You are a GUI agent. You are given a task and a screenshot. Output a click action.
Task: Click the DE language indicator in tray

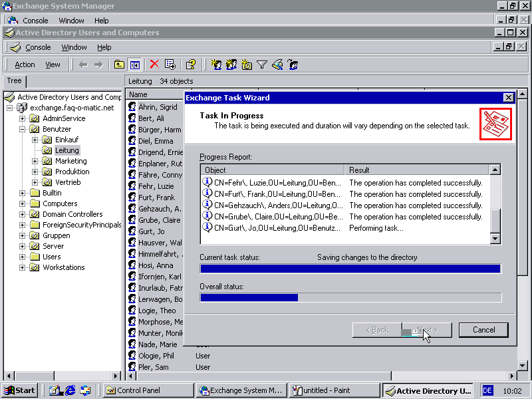pyautogui.click(x=487, y=390)
